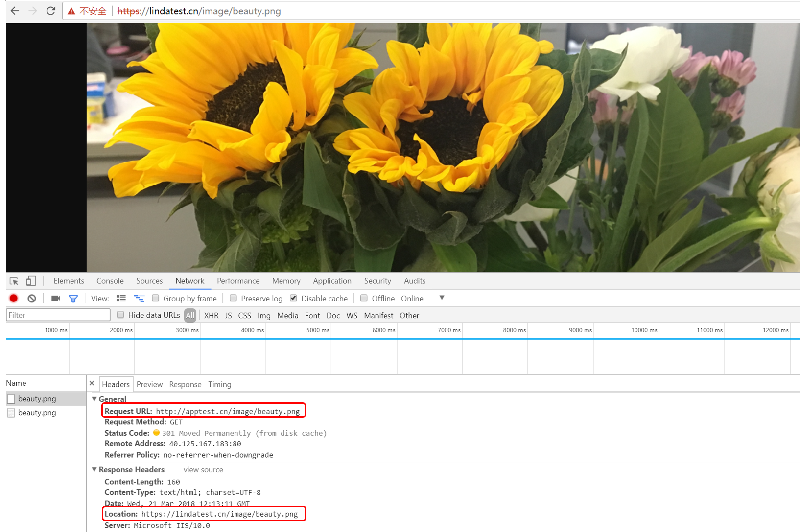Click the network Filter text field
The height and width of the screenshot is (532, 800).
point(58,315)
